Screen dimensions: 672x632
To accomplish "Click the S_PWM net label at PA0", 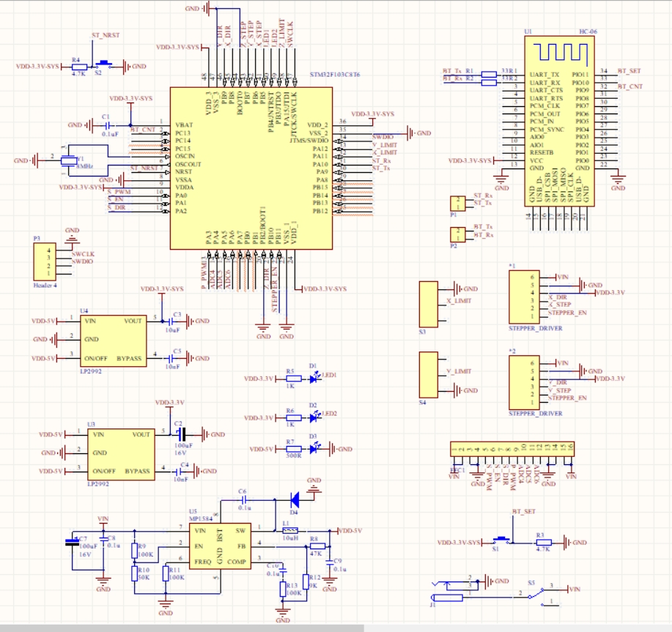I will tap(119, 192).
